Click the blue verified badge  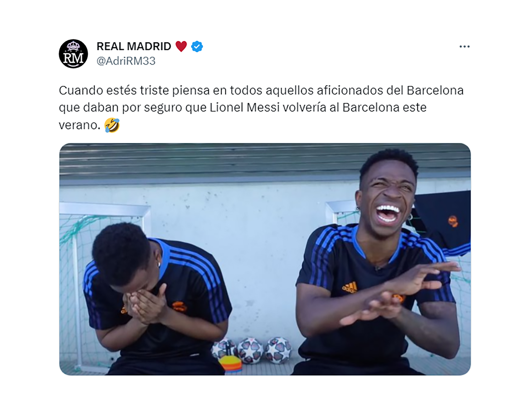[197, 47]
